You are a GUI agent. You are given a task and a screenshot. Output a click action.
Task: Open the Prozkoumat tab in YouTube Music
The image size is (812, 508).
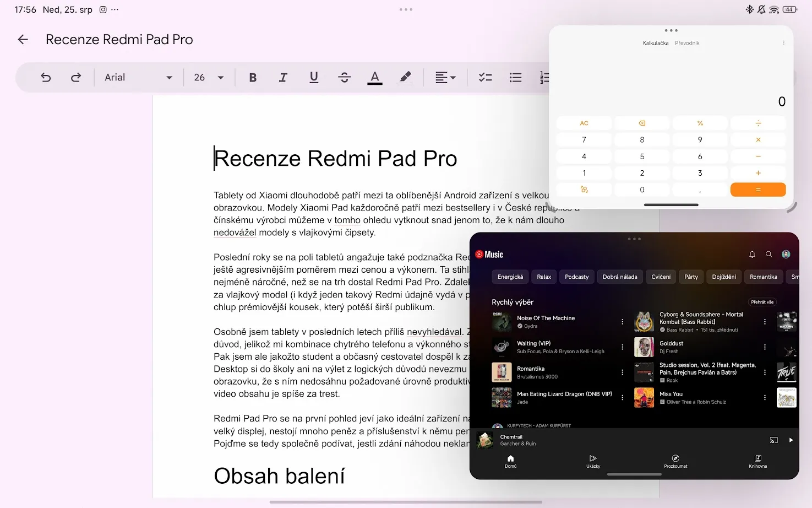pyautogui.click(x=675, y=461)
